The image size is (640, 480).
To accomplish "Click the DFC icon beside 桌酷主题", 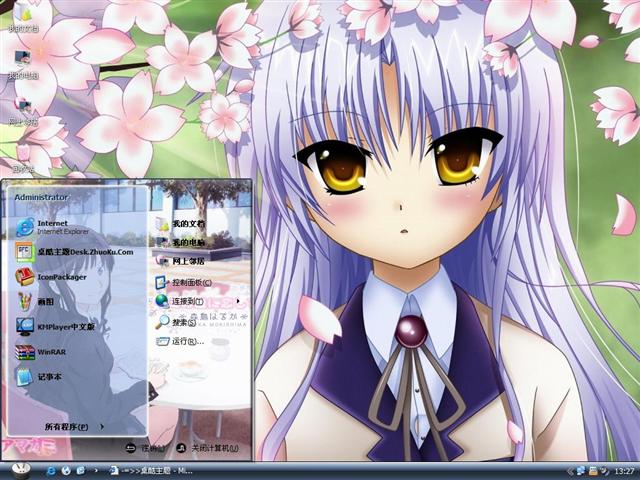I will tap(25, 252).
